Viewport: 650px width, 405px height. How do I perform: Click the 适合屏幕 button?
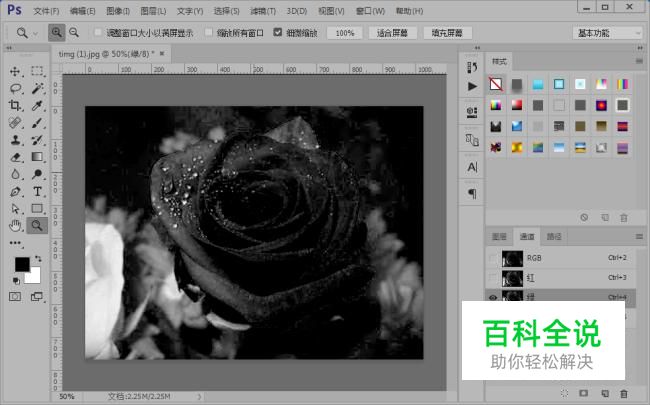[x=392, y=33]
